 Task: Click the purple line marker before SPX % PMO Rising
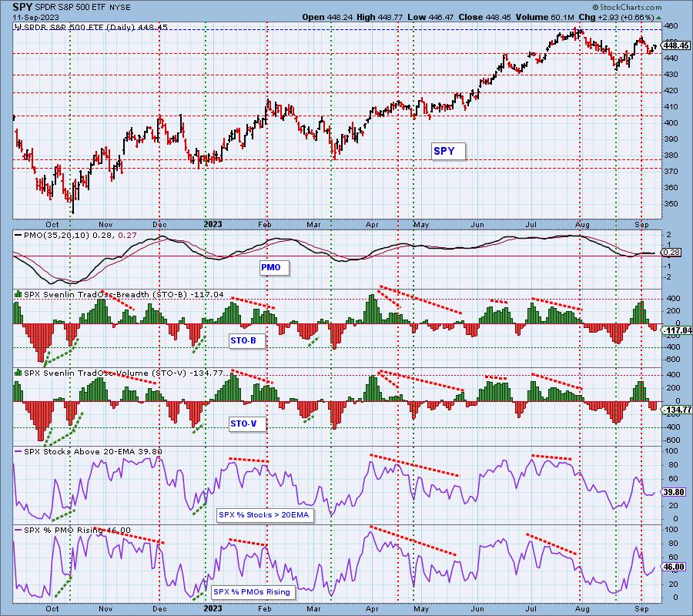(18, 530)
